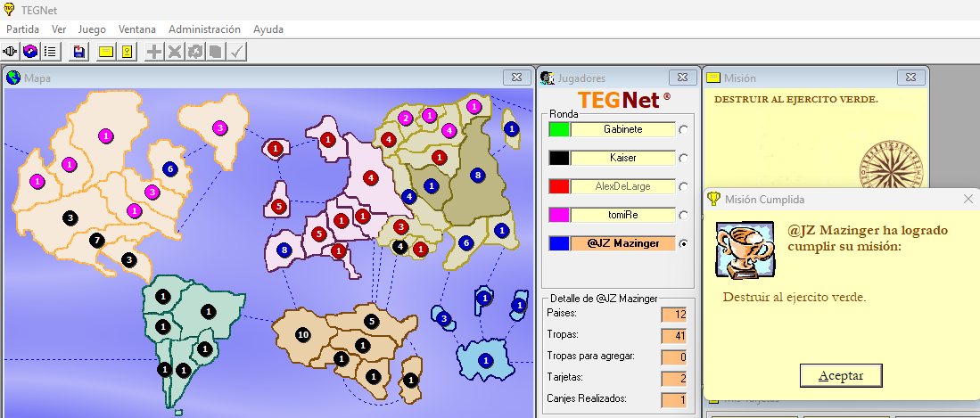Viewport: 980px width, 418px height.
Task: Click the Paises value 12
Action: pyautogui.click(x=674, y=315)
